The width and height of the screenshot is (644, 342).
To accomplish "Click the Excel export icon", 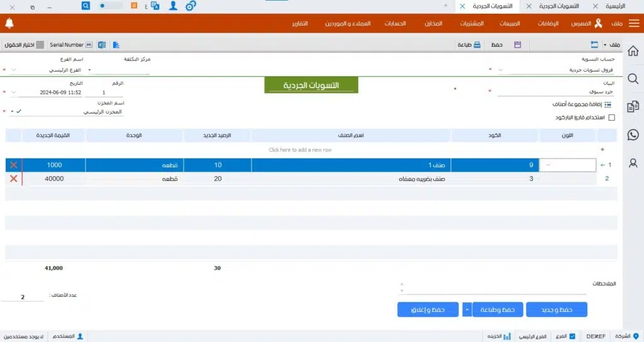I will click(101, 45).
